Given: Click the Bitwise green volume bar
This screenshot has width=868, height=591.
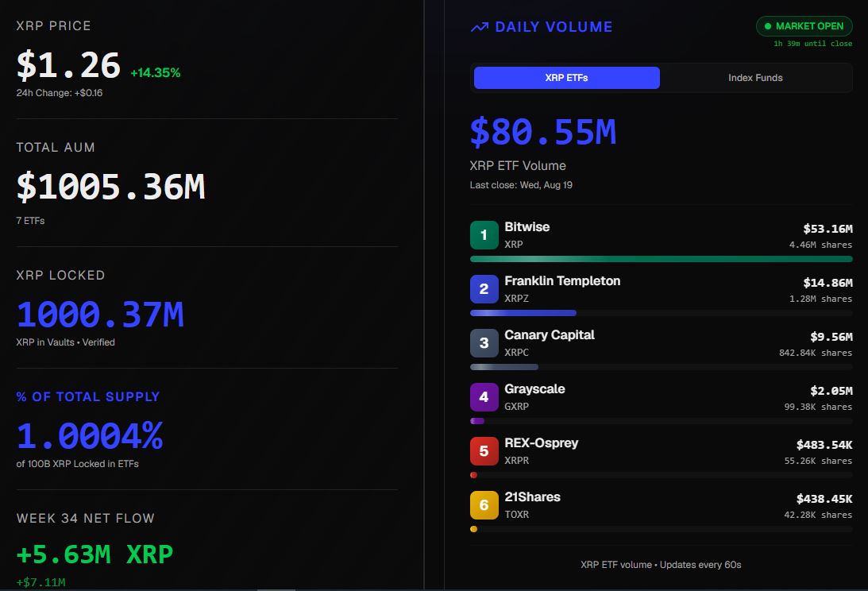Looking at the screenshot, I should click(661, 259).
